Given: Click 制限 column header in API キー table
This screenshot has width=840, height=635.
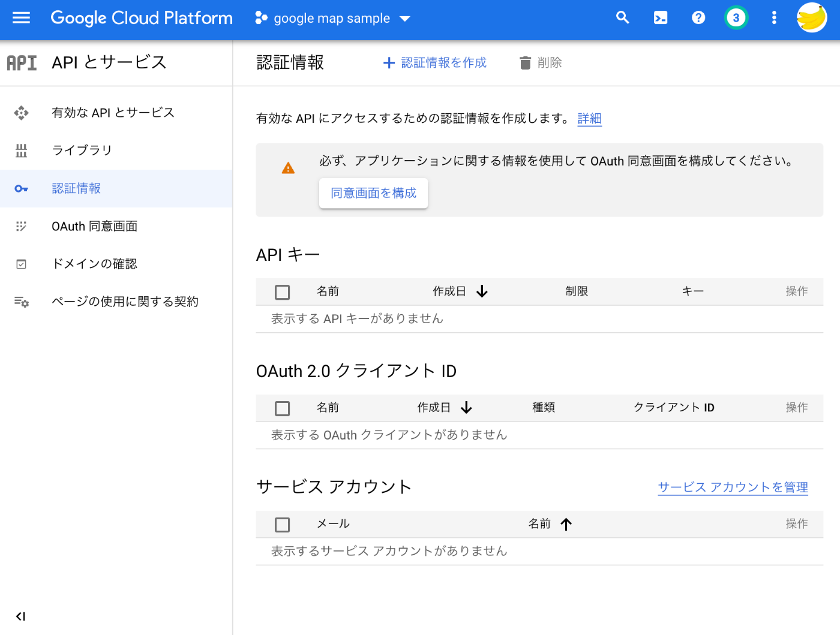Looking at the screenshot, I should (577, 291).
